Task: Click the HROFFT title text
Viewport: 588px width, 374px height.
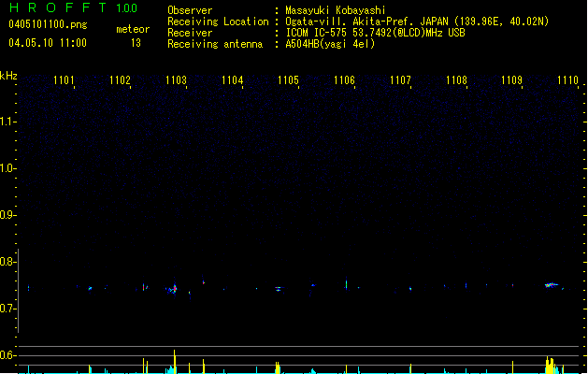Action: coord(58,7)
